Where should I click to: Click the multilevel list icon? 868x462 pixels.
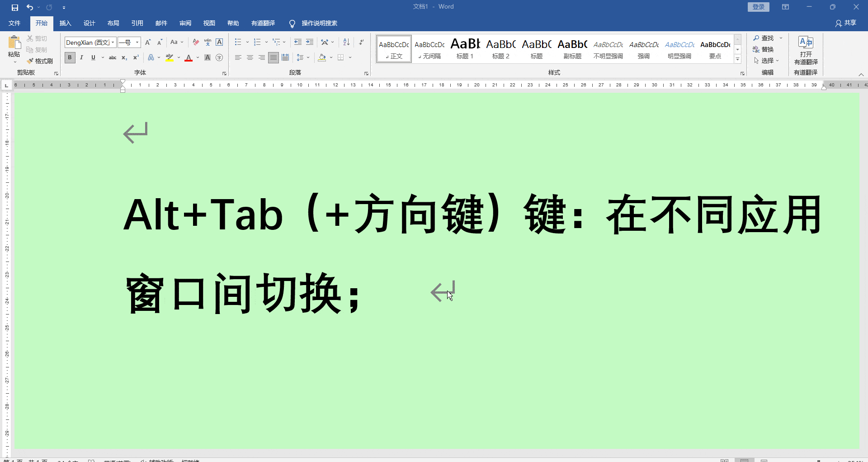click(276, 43)
